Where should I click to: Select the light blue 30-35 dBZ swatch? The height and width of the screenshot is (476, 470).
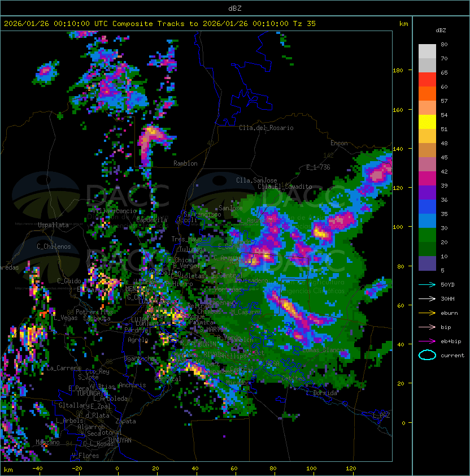click(427, 220)
